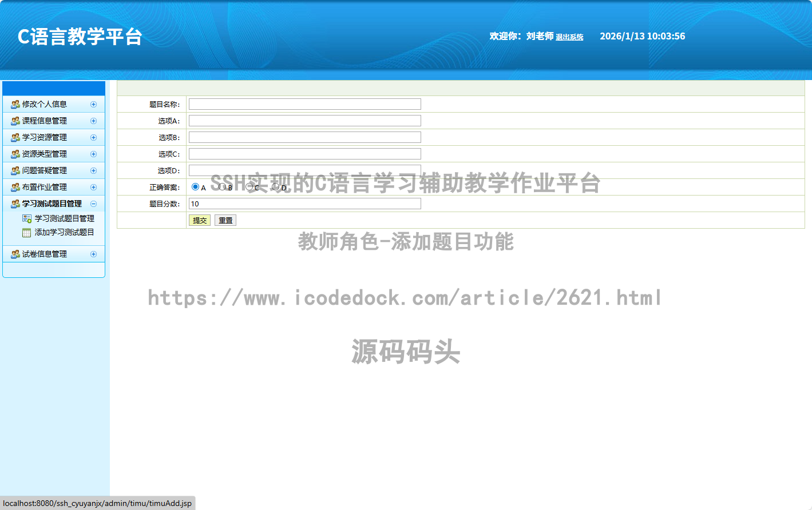812x510 pixels.
Task: Select answer B radio button
Action: pos(222,187)
